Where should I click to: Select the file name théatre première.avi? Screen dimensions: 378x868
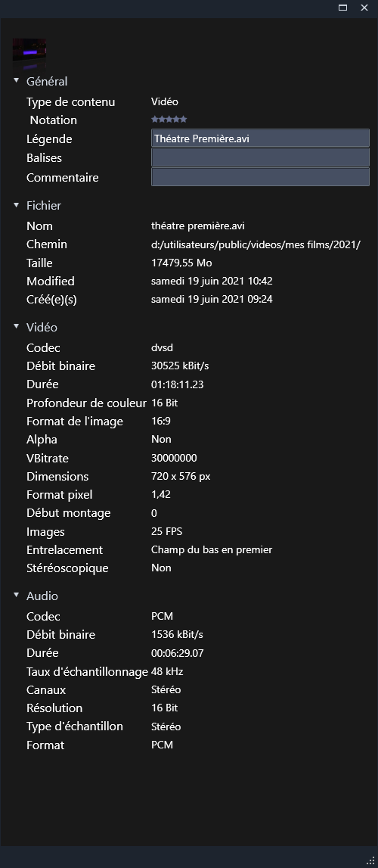pos(198,226)
